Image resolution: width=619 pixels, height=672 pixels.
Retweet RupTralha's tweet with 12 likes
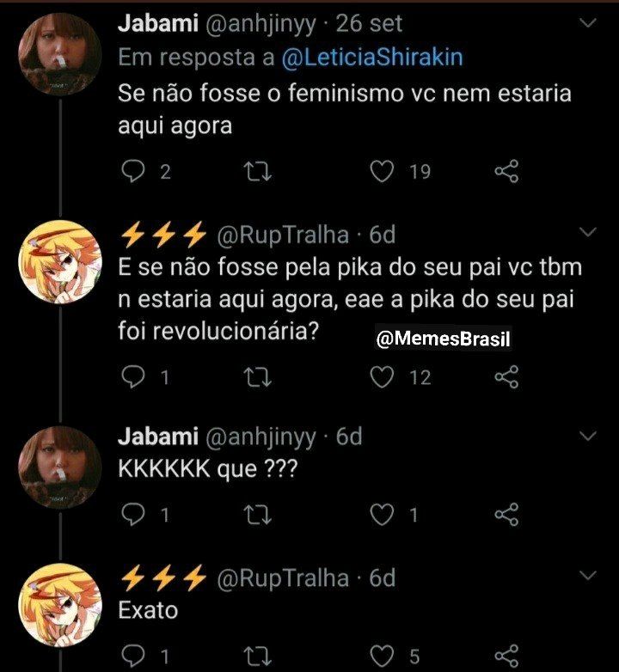257,377
